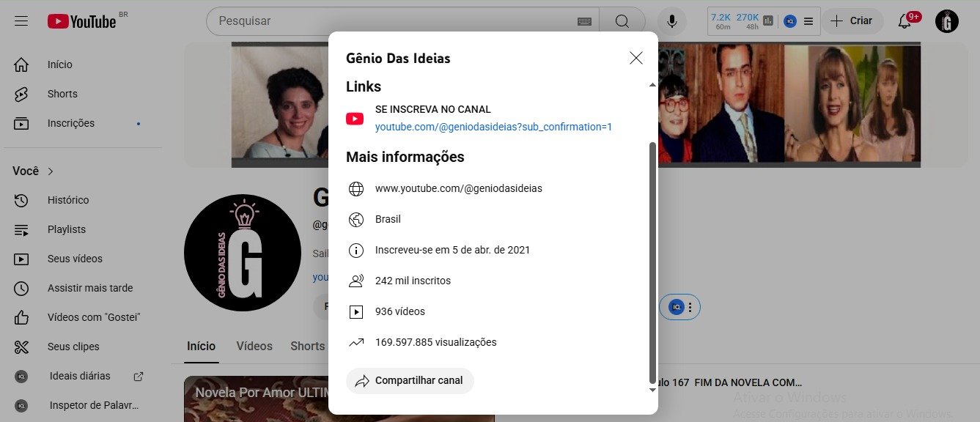Open Assistir mais tarde list
This screenshot has width=980, height=422.
(x=90, y=288)
